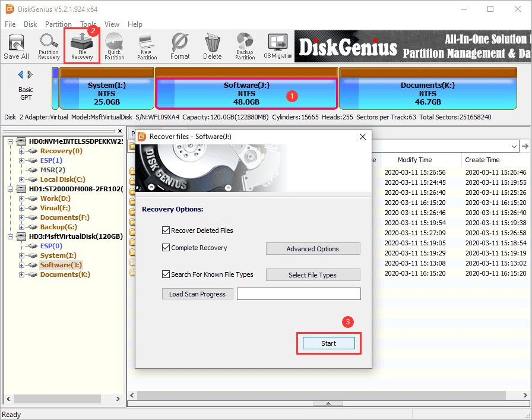Collapse the HD3:MsftVirtualDisk tree node

[11, 236]
